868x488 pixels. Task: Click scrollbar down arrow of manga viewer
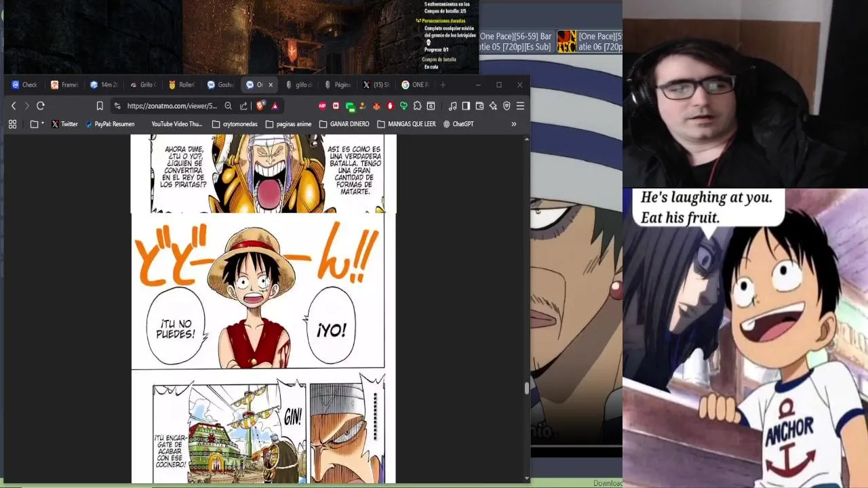[526, 479]
